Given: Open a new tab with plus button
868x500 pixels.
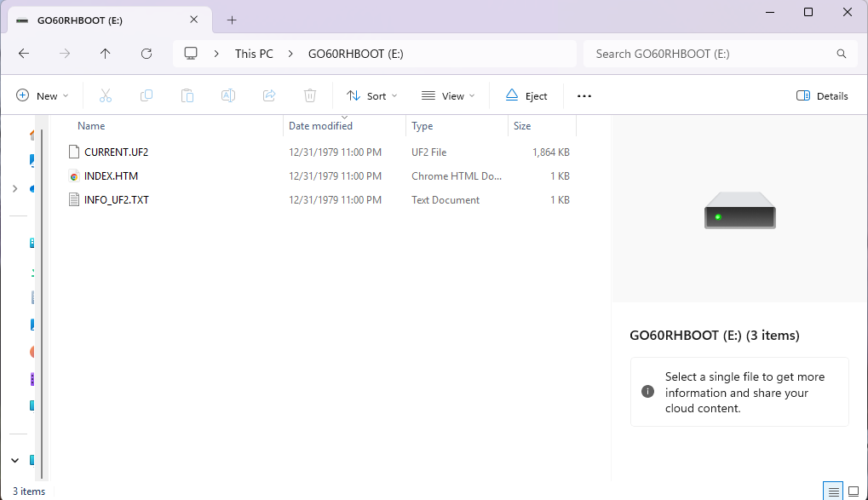Looking at the screenshot, I should (232, 20).
